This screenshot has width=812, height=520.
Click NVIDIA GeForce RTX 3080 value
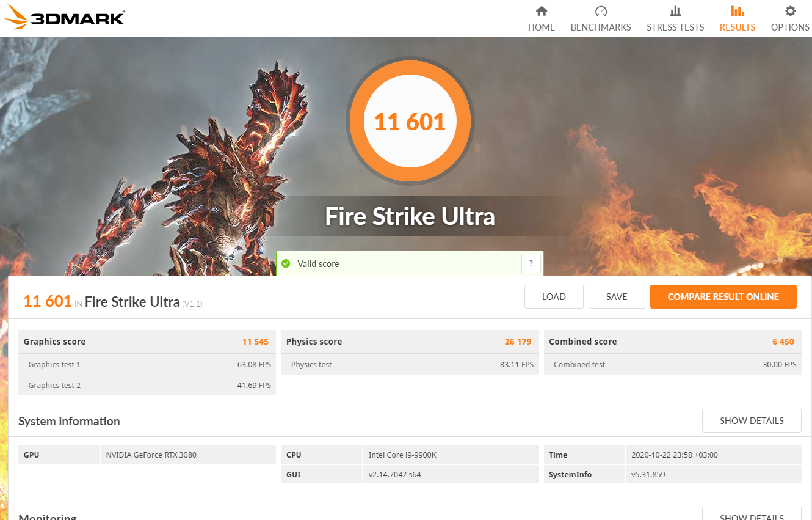[x=151, y=455]
